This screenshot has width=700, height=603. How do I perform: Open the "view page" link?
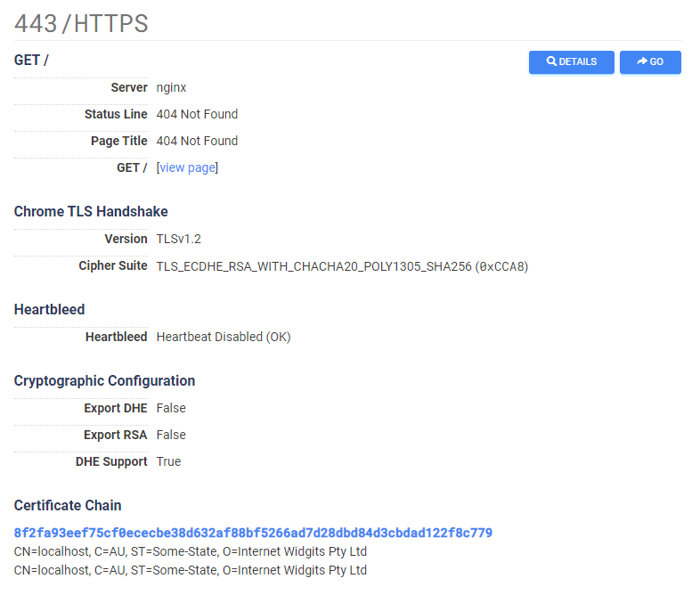(187, 167)
